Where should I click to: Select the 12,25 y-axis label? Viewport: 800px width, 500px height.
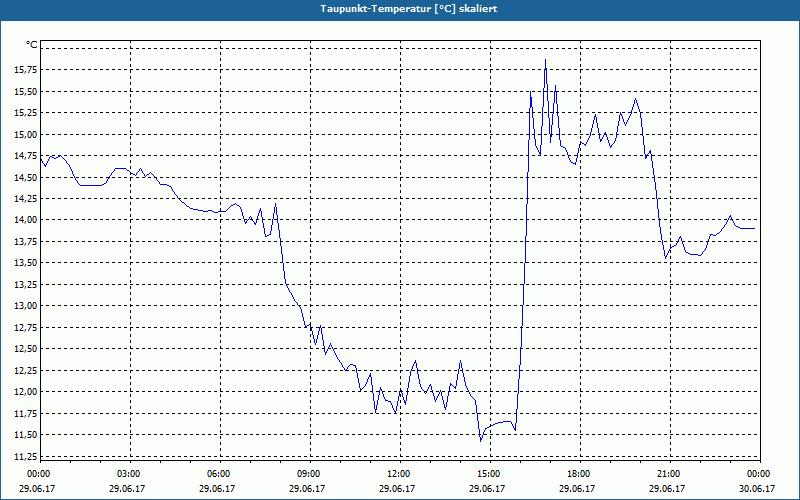pyautogui.click(x=26, y=370)
